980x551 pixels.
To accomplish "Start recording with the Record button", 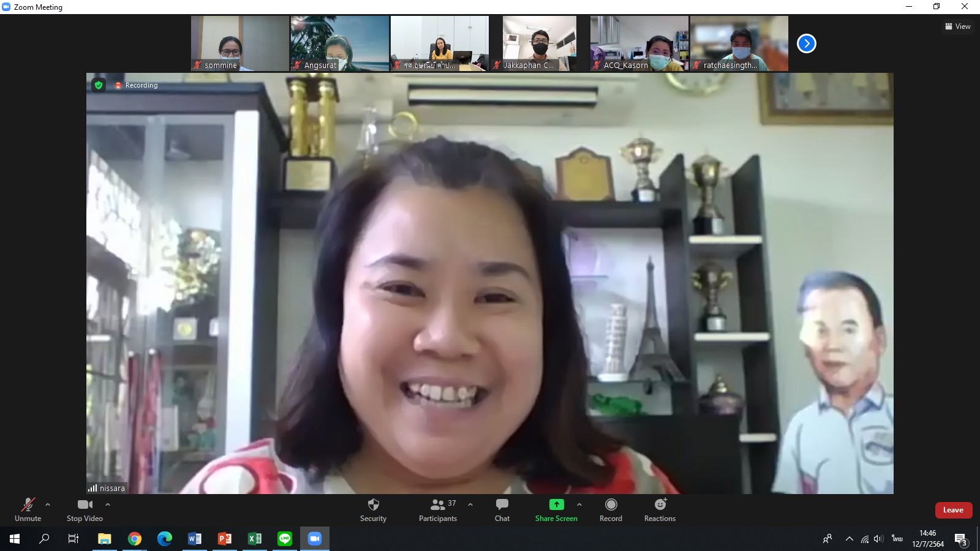I will pos(611,509).
